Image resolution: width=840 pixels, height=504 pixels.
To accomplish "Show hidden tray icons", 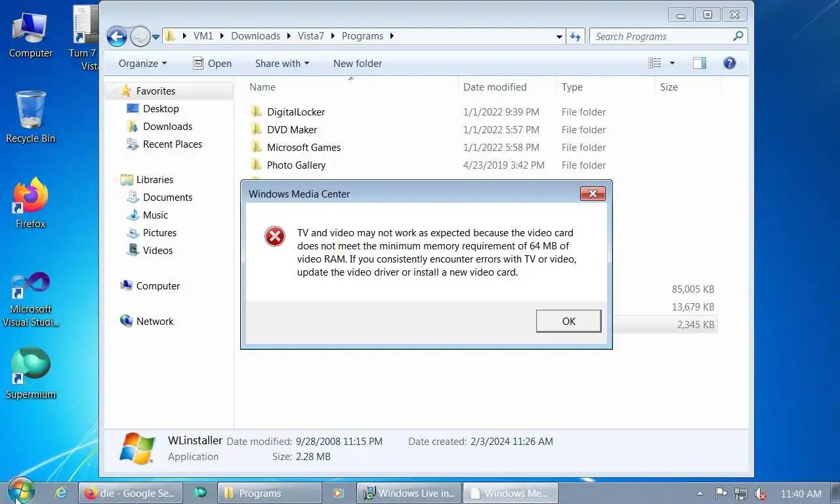I will click(700, 493).
